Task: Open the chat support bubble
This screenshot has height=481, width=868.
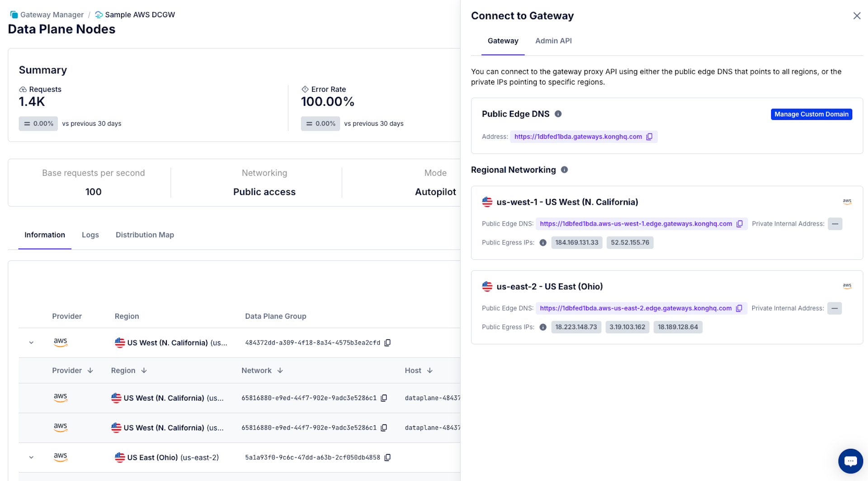Action: 850,461
